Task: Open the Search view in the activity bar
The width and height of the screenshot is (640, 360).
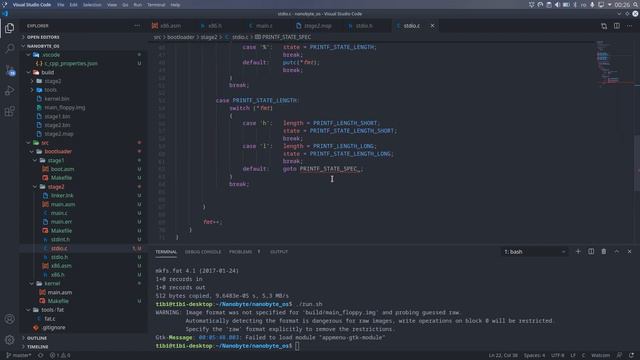Action: click(9, 49)
